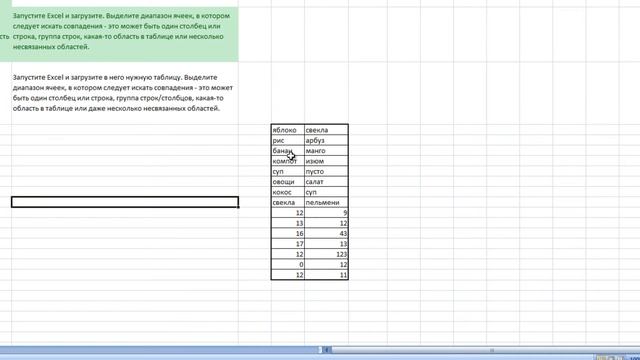
Task: Select the cell with value 17
Action: 288,244
